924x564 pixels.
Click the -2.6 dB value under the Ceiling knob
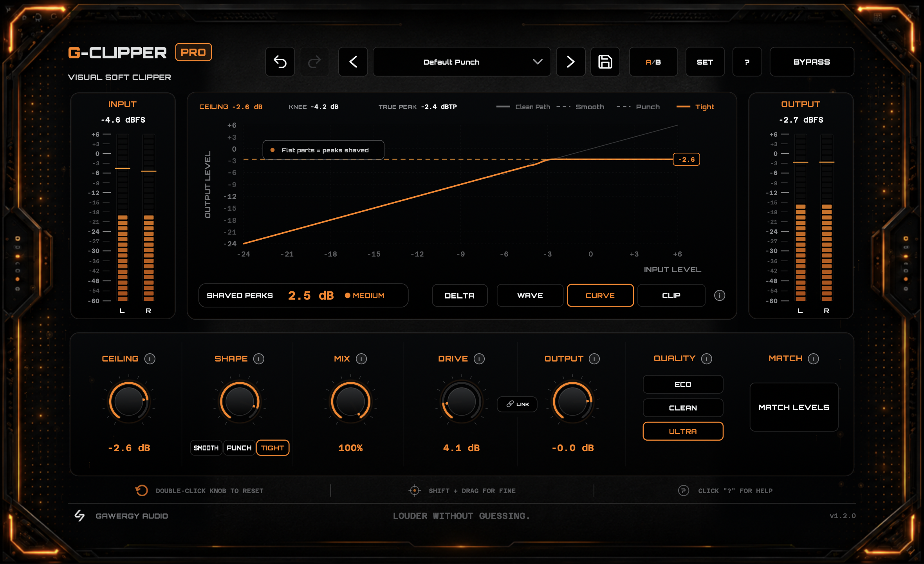[x=129, y=448]
